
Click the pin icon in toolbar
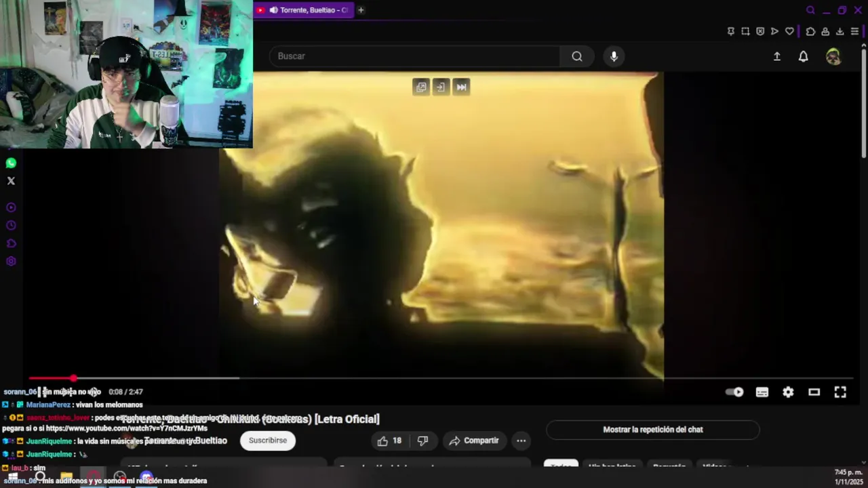pyautogui.click(x=730, y=31)
